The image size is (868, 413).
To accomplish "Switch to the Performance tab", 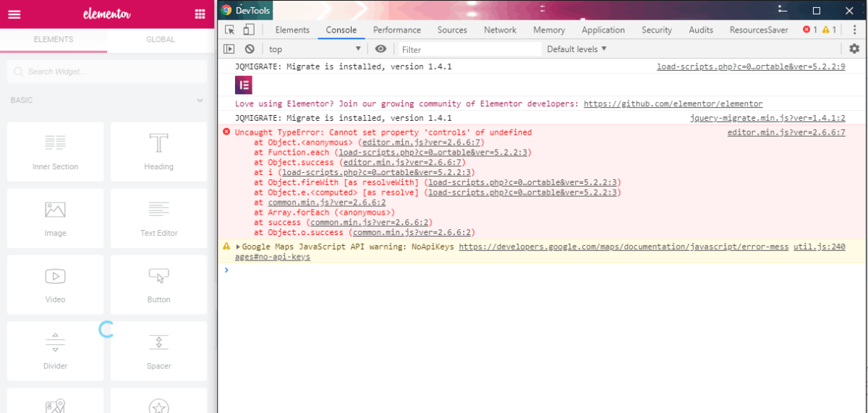I will pyautogui.click(x=397, y=30).
